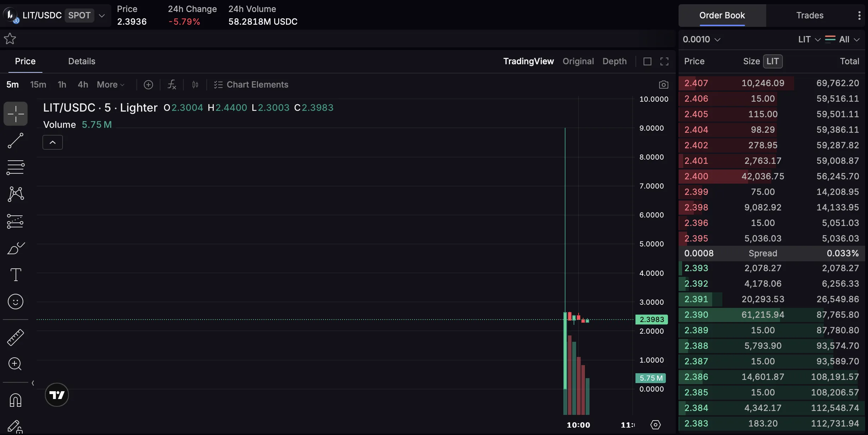Switch to the Trades tab
The width and height of the screenshot is (868, 435).
[x=810, y=16]
